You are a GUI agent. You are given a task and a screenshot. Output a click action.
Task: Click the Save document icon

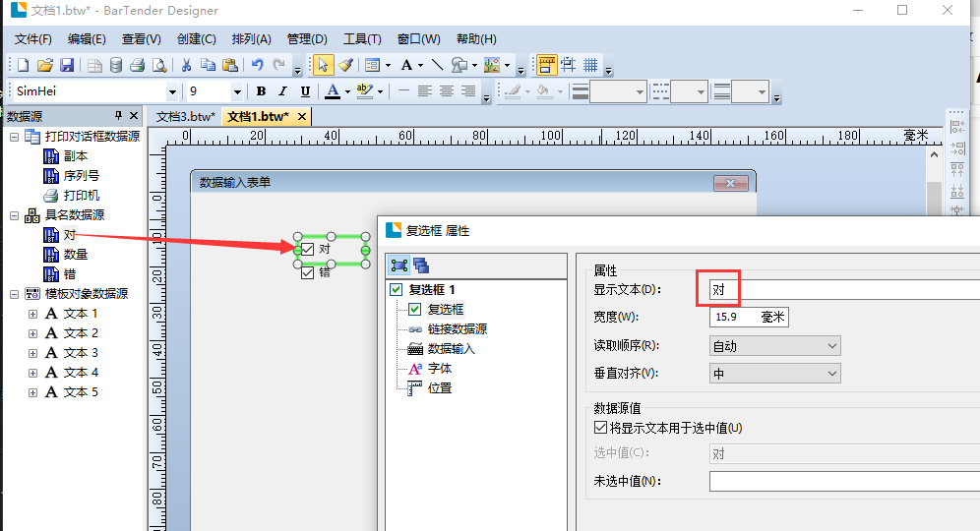pyautogui.click(x=67, y=66)
